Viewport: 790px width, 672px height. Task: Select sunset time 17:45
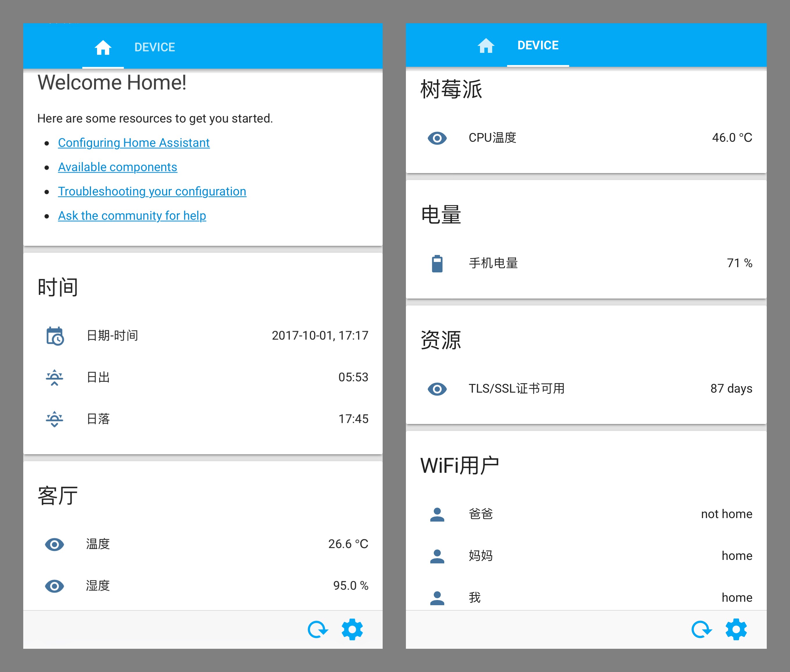point(353,419)
